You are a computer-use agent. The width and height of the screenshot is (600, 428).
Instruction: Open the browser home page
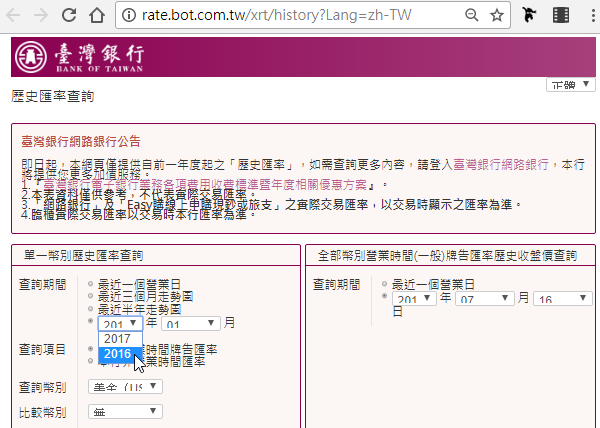click(x=97, y=15)
